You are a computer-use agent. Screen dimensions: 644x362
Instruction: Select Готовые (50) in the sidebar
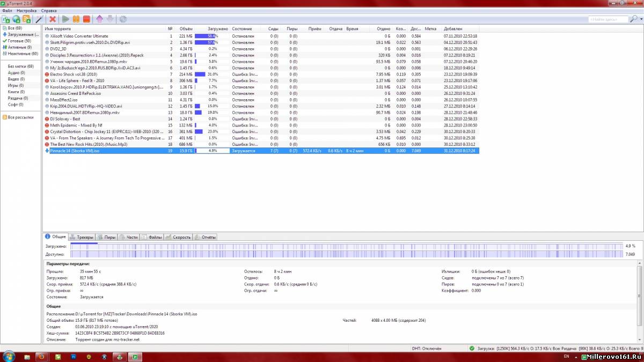point(19,41)
